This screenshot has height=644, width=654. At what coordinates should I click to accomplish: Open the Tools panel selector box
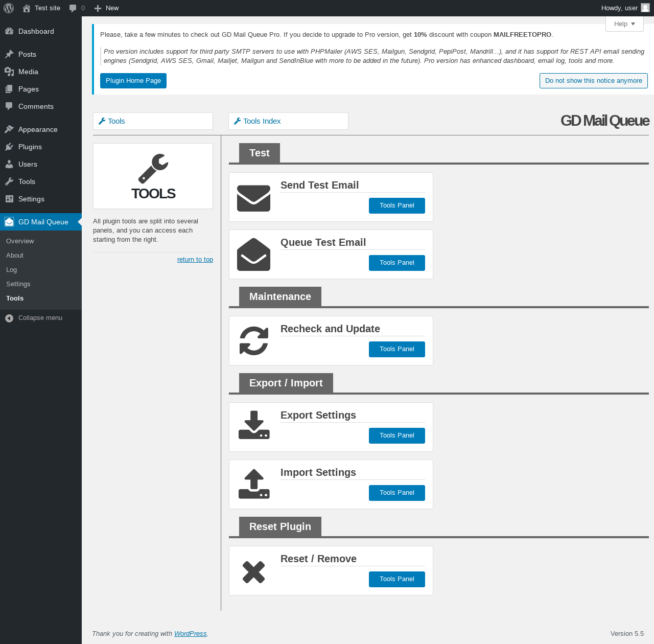click(x=153, y=121)
